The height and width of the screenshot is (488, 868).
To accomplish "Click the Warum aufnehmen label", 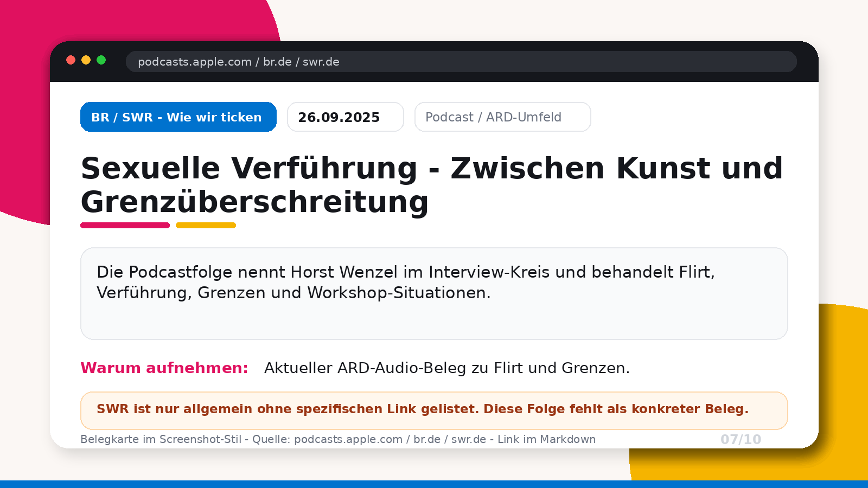I will [164, 368].
